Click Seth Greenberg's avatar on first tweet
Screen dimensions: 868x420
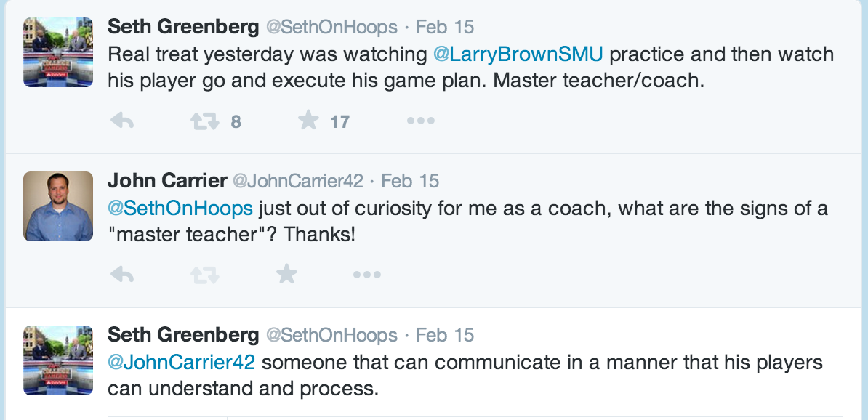pos(58,52)
